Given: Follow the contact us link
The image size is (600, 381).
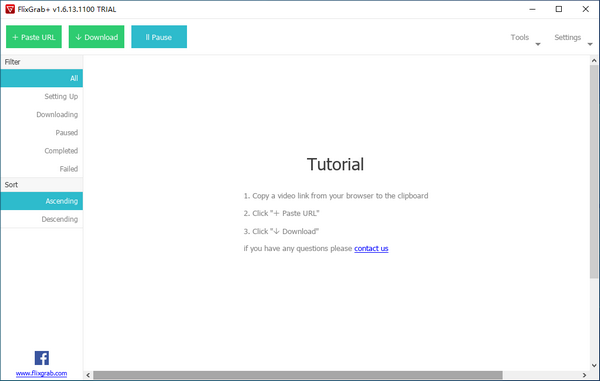Looking at the screenshot, I should pyautogui.click(x=371, y=249).
